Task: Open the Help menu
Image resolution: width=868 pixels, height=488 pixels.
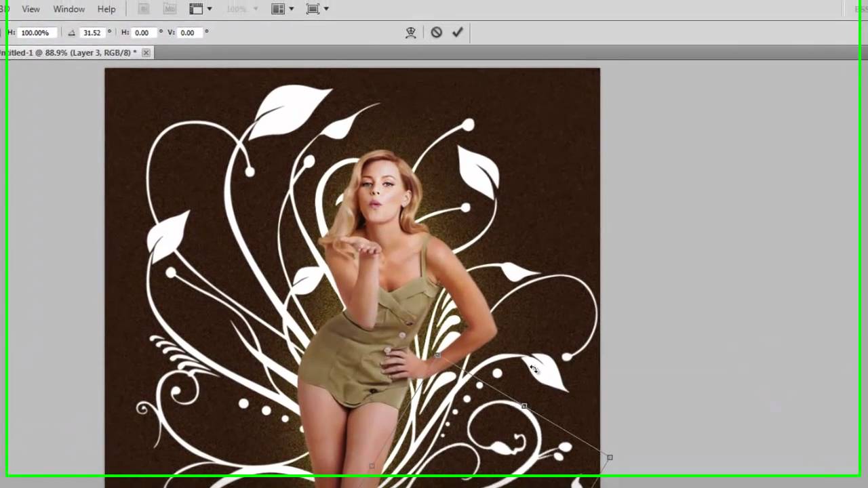Action: click(106, 9)
